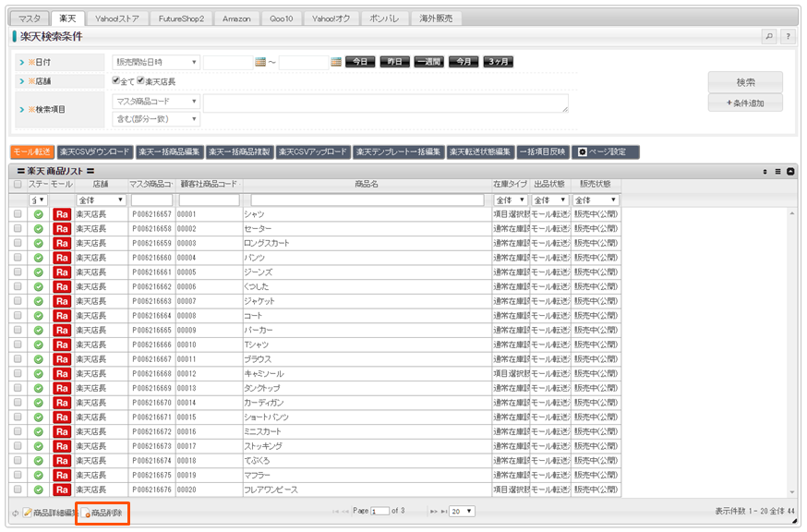Image resolution: width=807 pixels, height=532 pixels.
Task: Go to the next page
Action: click(x=434, y=512)
